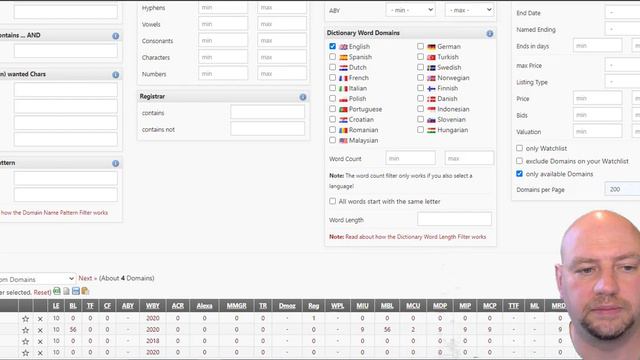This screenshot has width=640, height=360.
Task: Click info icon beside 'wanted Chars' header
Action: point(116,75)
